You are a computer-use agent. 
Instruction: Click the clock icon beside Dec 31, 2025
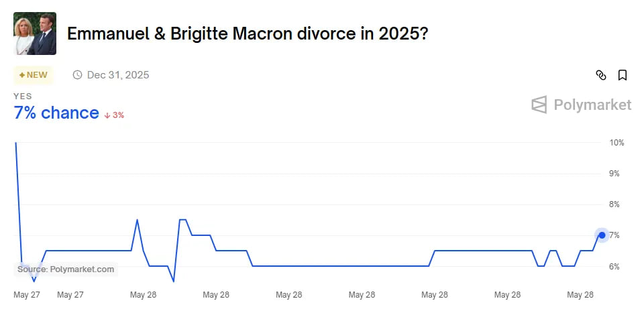77,75
